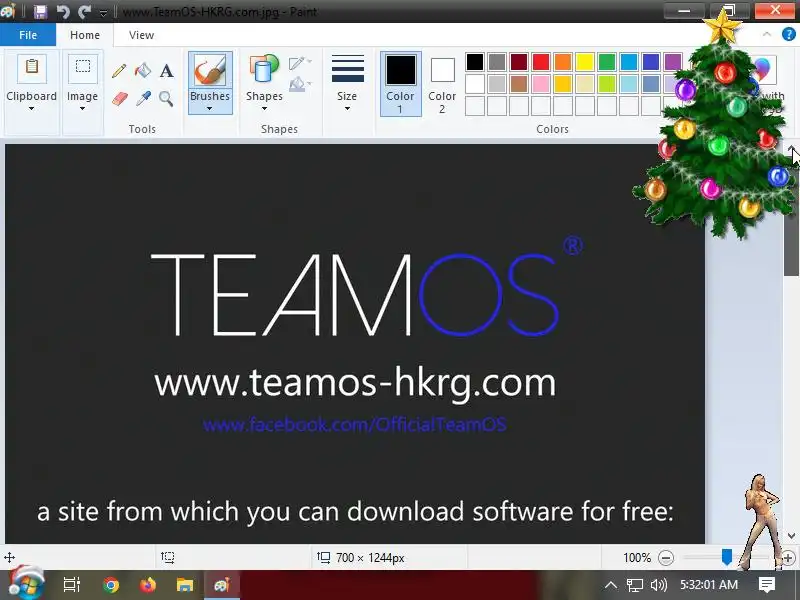The image size is (800, 600).
Task: Click the 5:32:01 AM taskbar clock
Action: [x=709, y=585]
